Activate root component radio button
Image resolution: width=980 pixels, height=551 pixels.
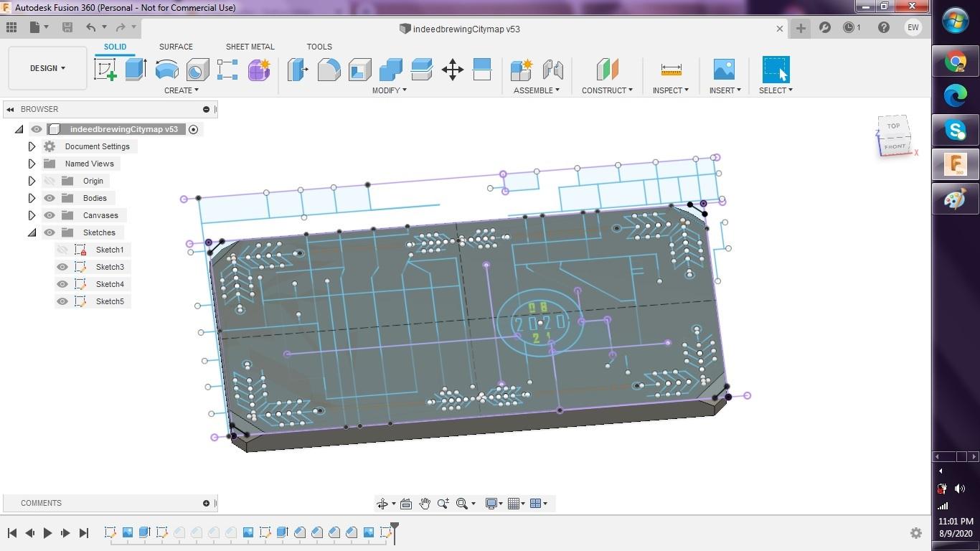click(x=193, y=129)
